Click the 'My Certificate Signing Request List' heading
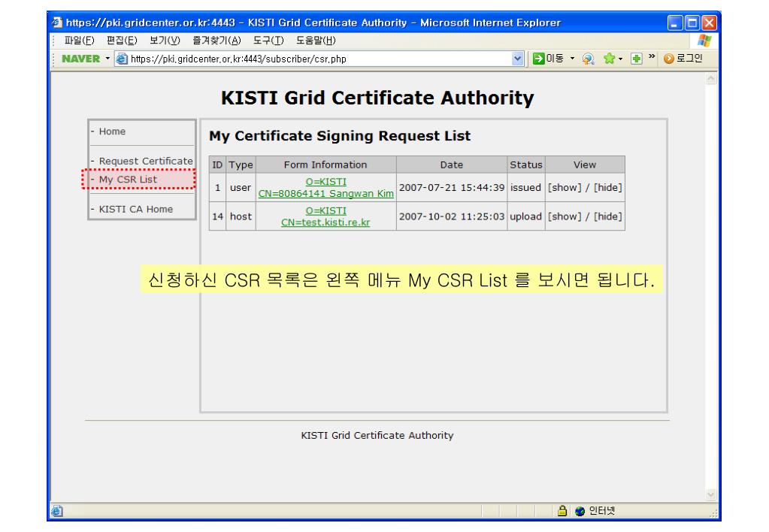The image size is (769, 532). point(340,136)
